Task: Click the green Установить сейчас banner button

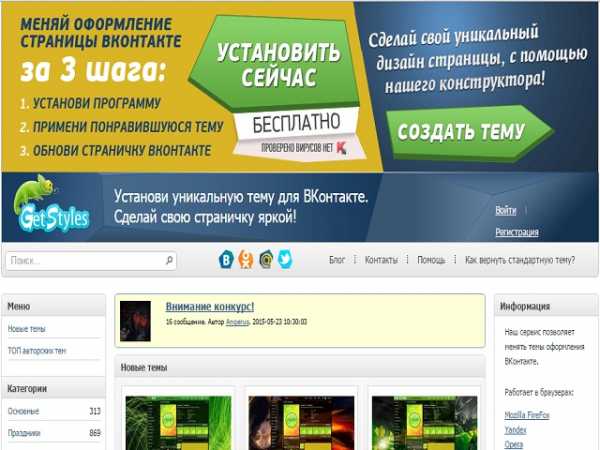Action: click(275, 64)
